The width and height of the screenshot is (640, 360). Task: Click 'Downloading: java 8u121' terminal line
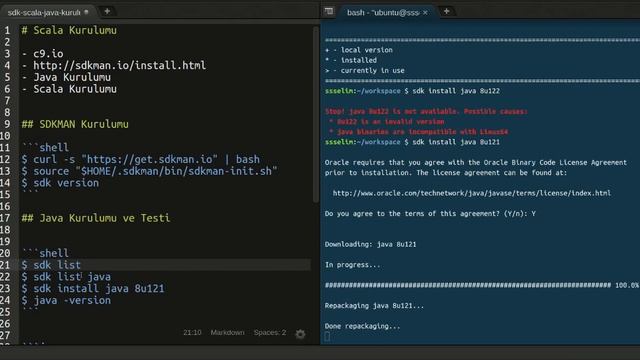click(x=371, y=244)
